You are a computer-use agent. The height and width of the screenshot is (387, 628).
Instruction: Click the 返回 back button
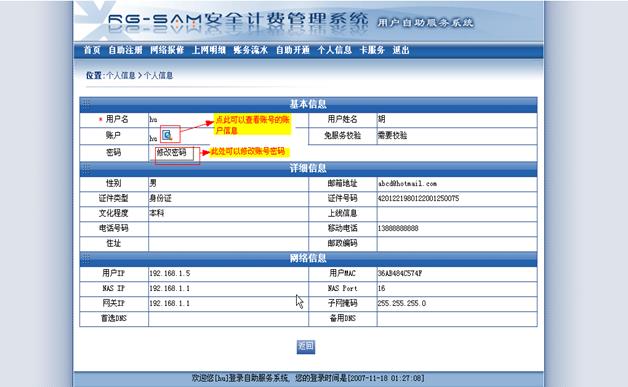(306, 346)
